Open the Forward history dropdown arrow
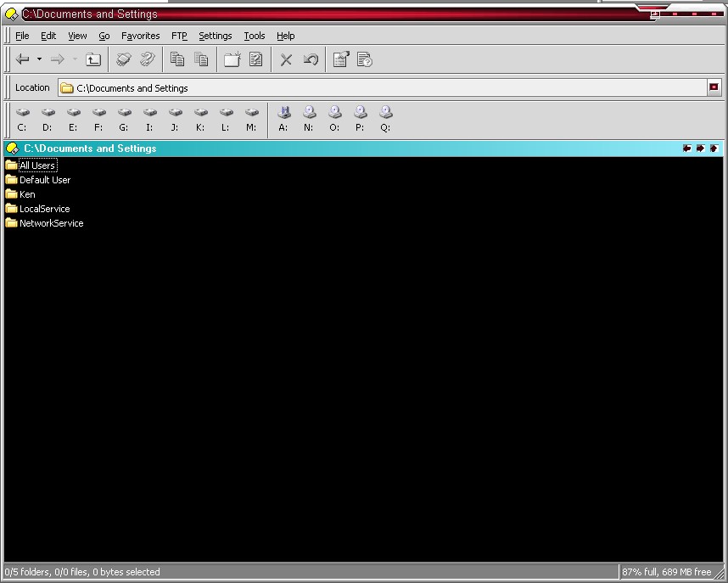 pyautogui.click(x=75, y=59)
